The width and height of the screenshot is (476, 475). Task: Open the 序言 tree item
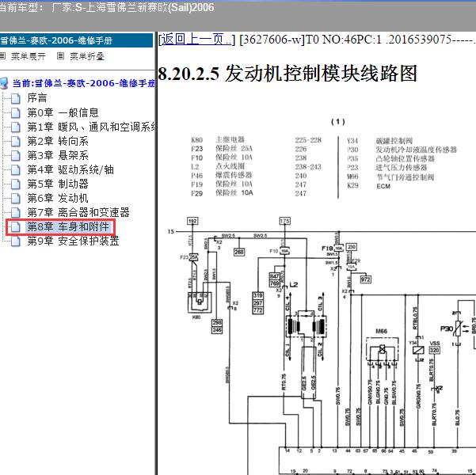[x=37, y=98]
